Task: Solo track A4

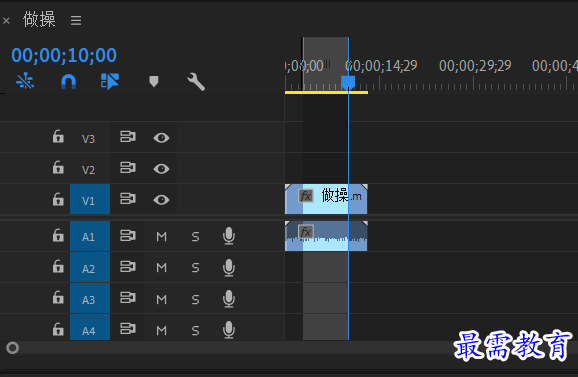Action: pos(195,330)
